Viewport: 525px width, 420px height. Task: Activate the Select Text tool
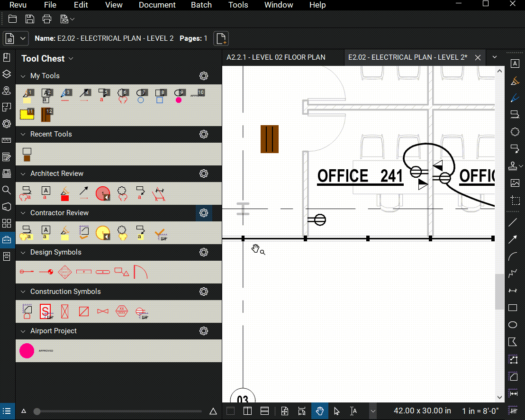pyautogui.click(x=353, y=411)
